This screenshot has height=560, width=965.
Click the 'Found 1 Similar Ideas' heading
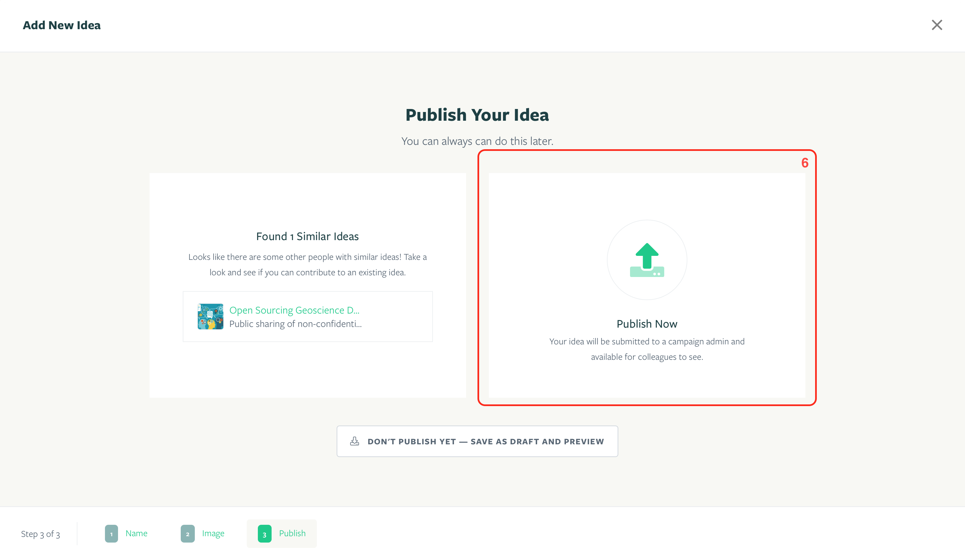point(307,236)
